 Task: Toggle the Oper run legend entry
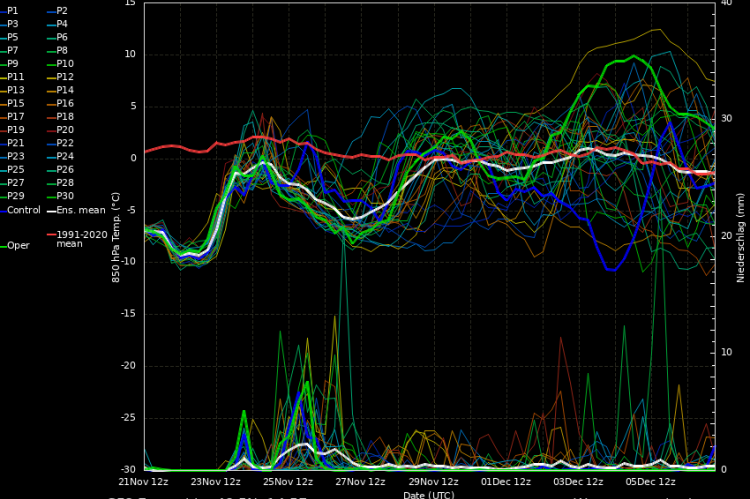click(x=19, y=245)
